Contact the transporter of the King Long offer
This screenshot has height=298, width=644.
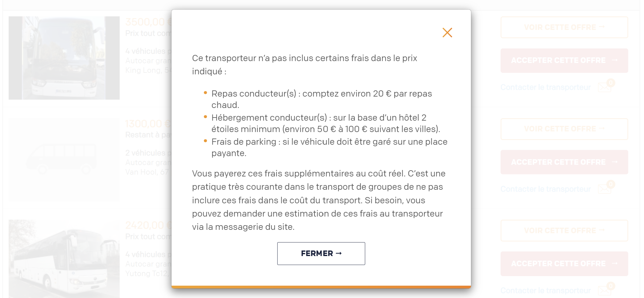[x=545, y=87]
